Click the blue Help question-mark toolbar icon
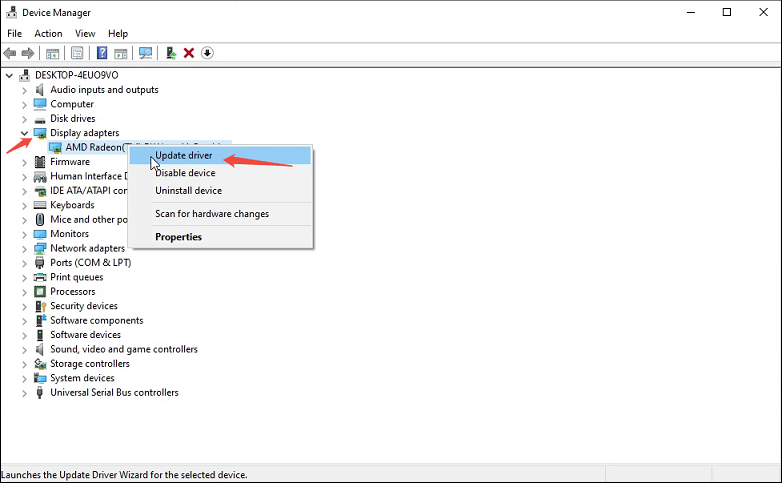 (x=102, y=53)
